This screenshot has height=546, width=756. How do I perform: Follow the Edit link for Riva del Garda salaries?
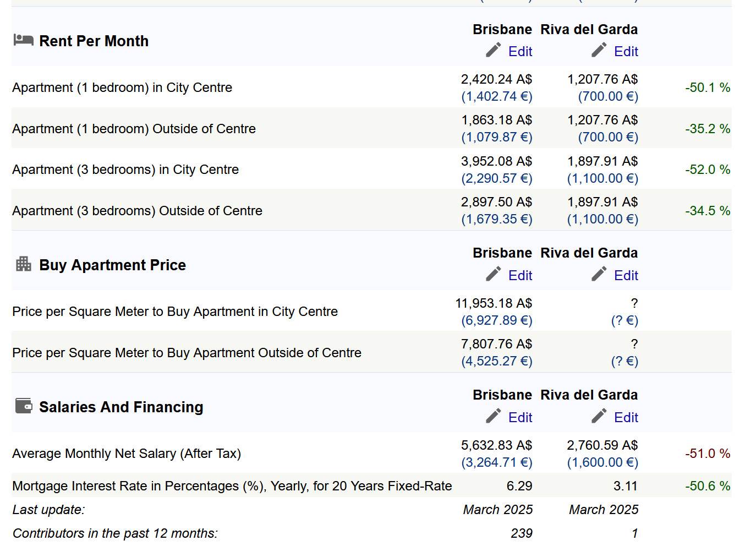pyautogui.click(x=626, y=418)
